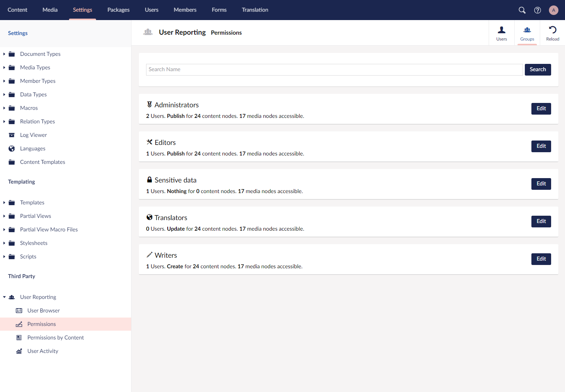Expand the Scripts tree node
The width and height of the screenshot is (565, 392).
coord(4,257)
